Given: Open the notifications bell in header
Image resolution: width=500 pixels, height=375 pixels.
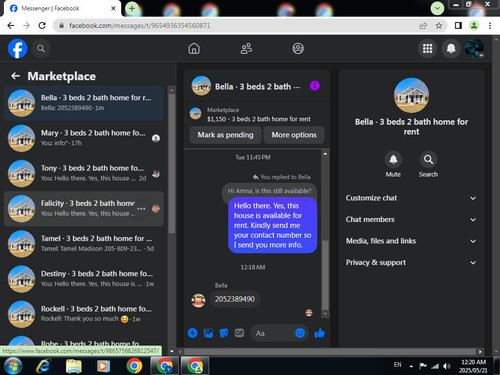Looking at the screenshot, I should (x=451, y=49).
